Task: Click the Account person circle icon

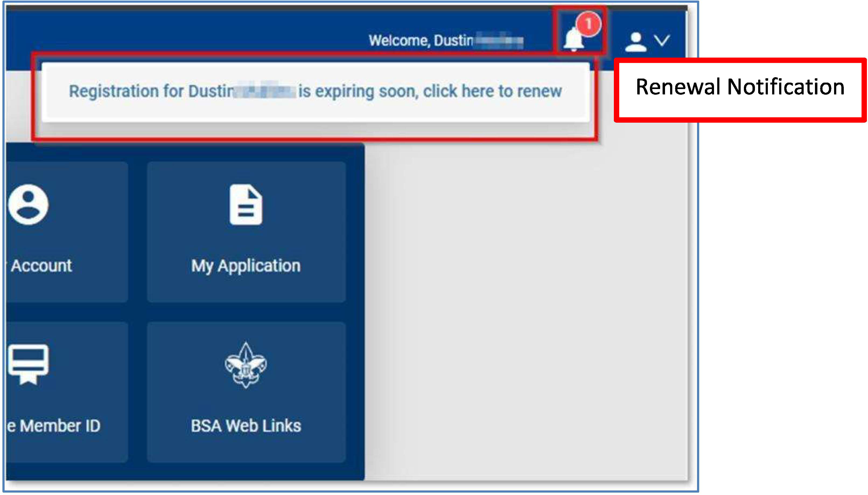Action: coord(29,205)
